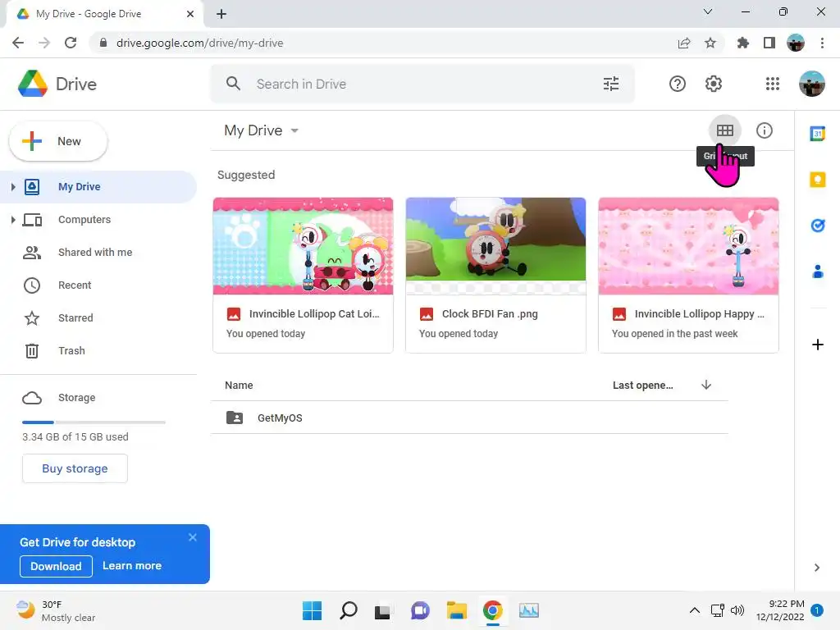The image size is (840, 630).
Task: Open Google Tasks side panel
Action: 818,226
